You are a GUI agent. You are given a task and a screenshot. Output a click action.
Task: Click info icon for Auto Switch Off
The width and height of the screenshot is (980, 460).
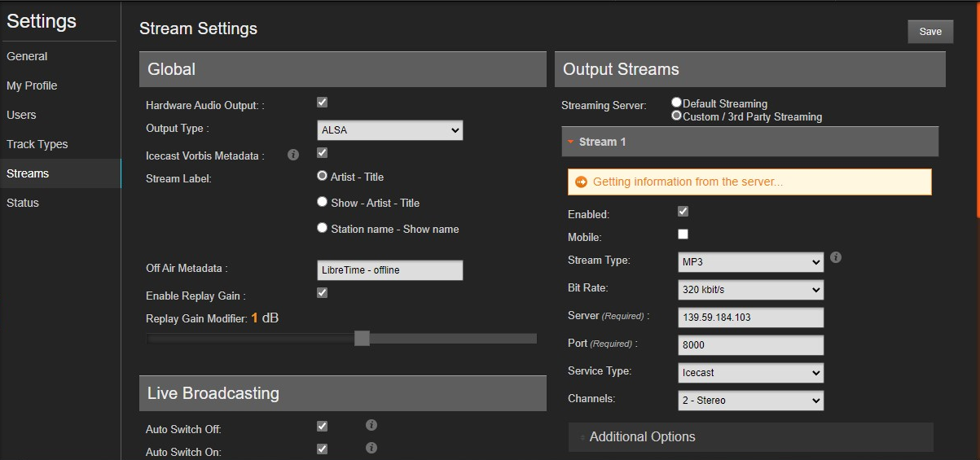click(x=371, y=425)
